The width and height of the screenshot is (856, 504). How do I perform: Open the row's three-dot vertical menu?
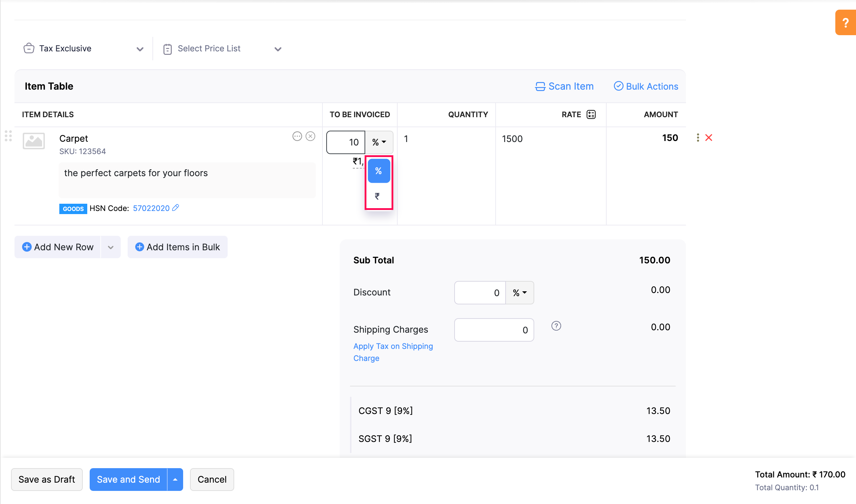(x=698, y=138)
